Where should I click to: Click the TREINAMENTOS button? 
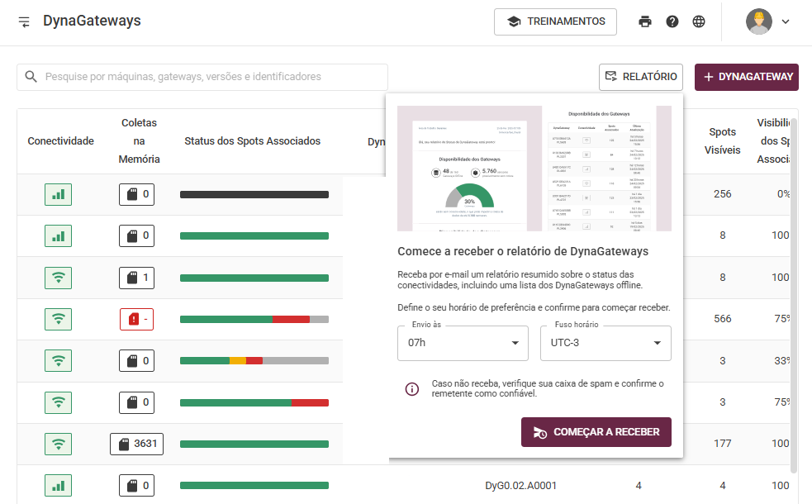pyautogui.click(x=555, y=21)
